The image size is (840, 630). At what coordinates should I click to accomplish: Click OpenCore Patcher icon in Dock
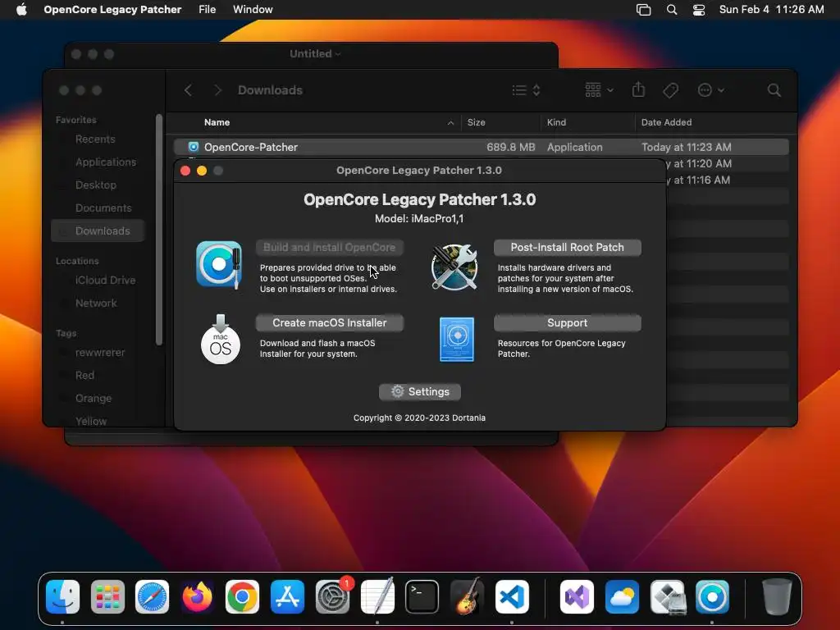[712, 597]
